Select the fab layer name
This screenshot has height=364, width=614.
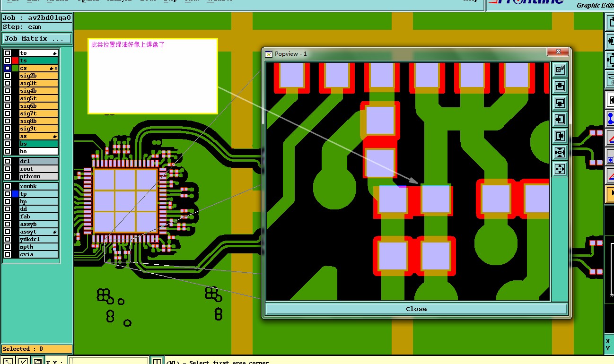(38, 217)
